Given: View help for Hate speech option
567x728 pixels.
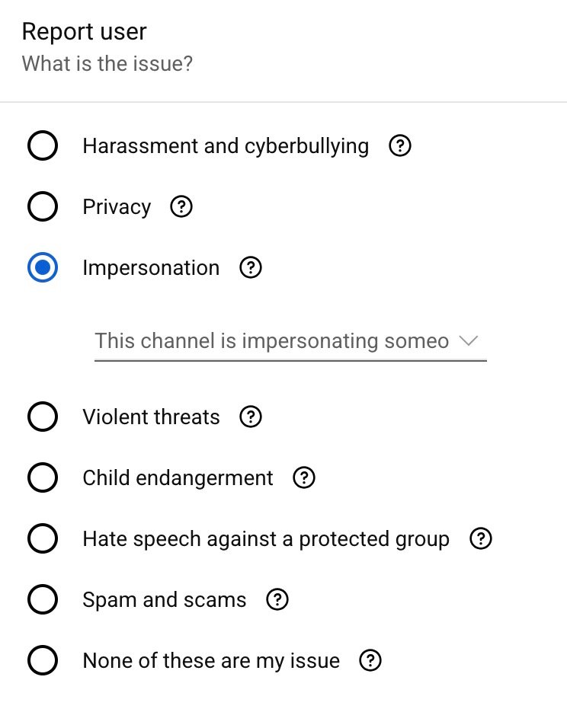Looking at the screenshot, I should [x=481, y=539].
